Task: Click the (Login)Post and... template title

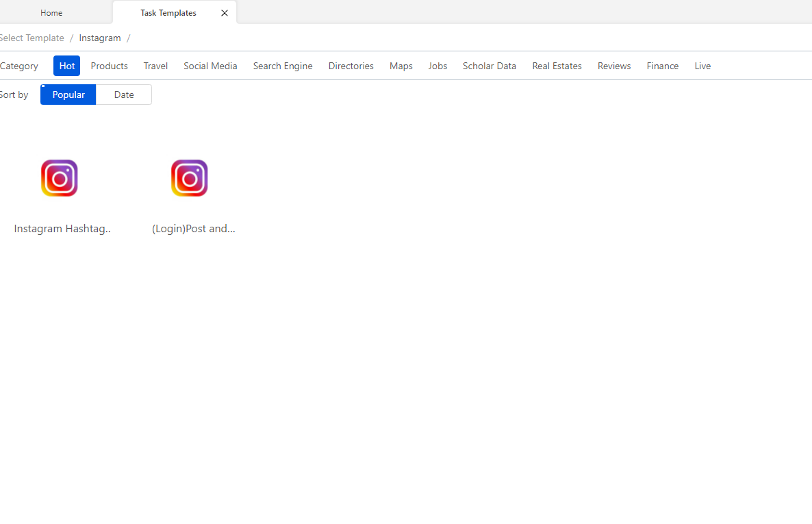Action: pos(194,229)
